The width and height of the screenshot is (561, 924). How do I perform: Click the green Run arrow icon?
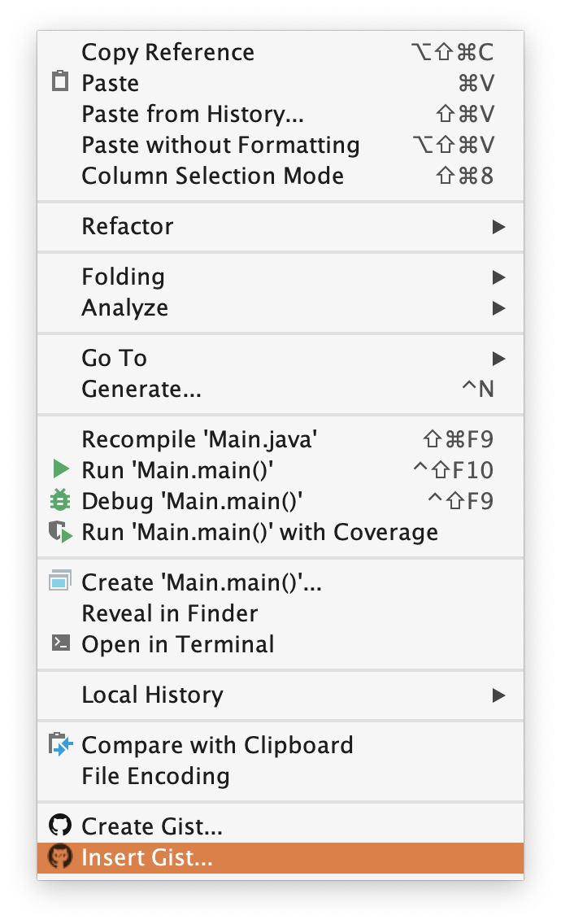click(x=60, y=469)
